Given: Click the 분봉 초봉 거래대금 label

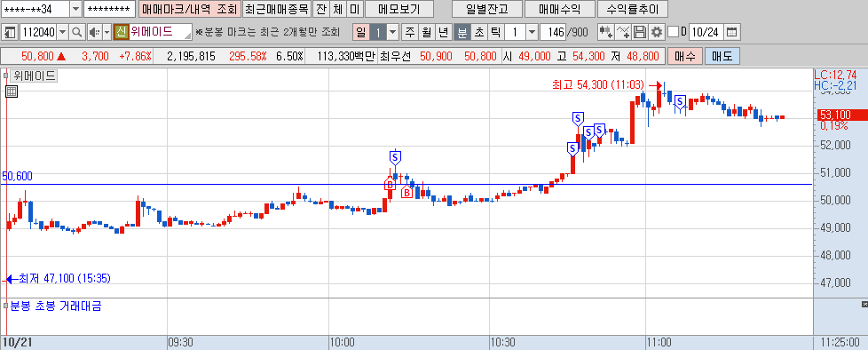Looking at the screenshot, I should point(55,306).
